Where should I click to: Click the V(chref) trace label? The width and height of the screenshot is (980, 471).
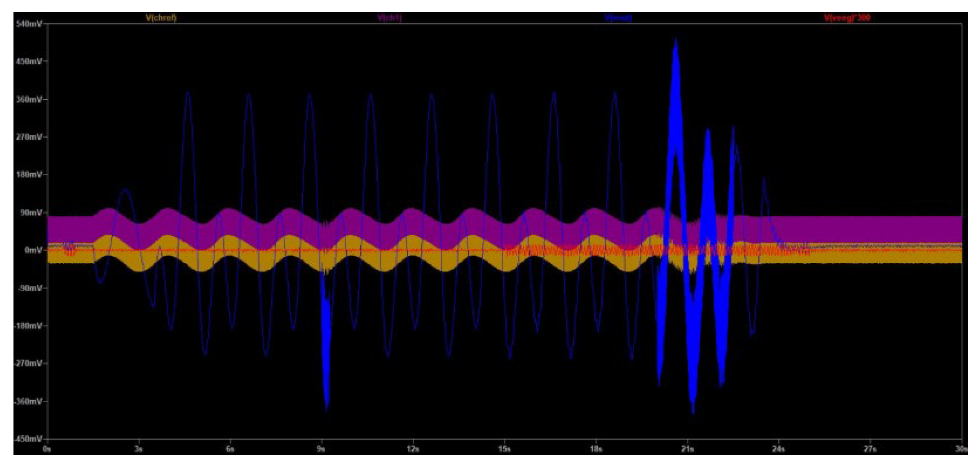161,18
